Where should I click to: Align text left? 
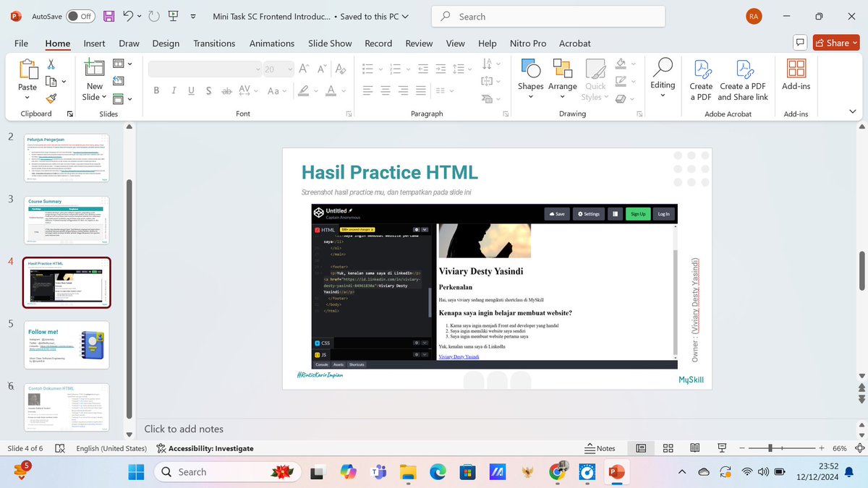pyautogui.click(x=367, y=90)
